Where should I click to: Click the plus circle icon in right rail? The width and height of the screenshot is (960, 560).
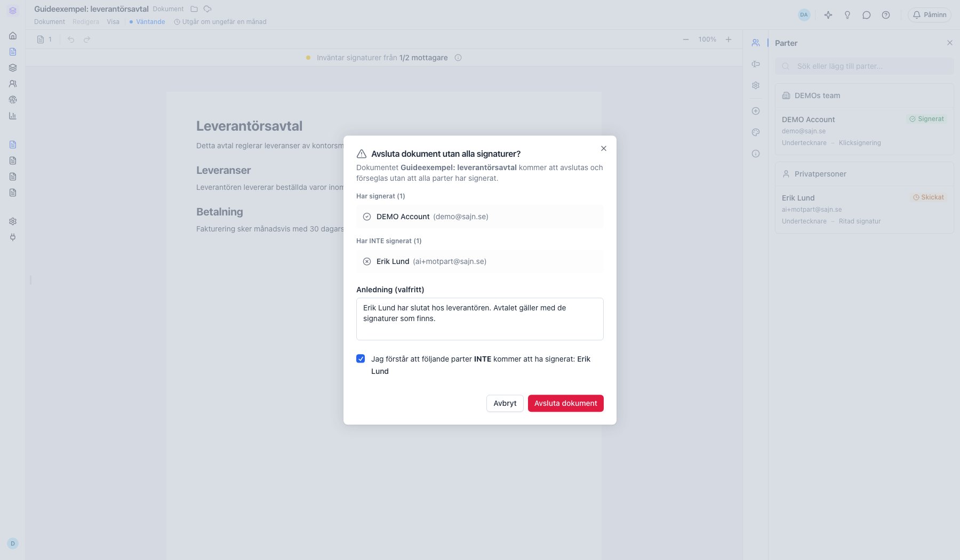tap(756, 111)
